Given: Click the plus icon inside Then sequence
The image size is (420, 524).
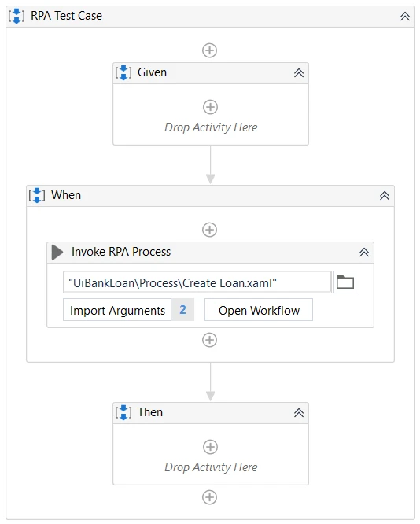Looking at the screenshot, I should [210, 447].
